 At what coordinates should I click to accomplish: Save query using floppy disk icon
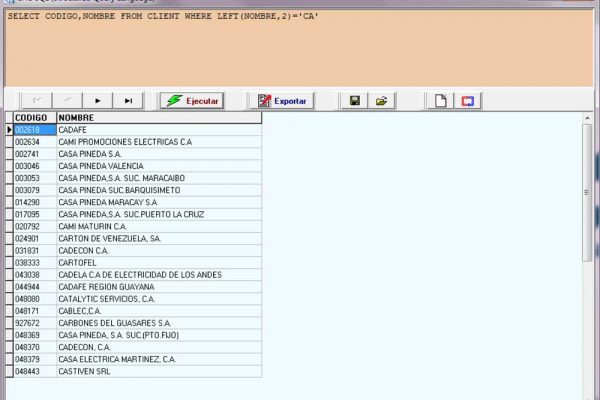click(355, 101)
